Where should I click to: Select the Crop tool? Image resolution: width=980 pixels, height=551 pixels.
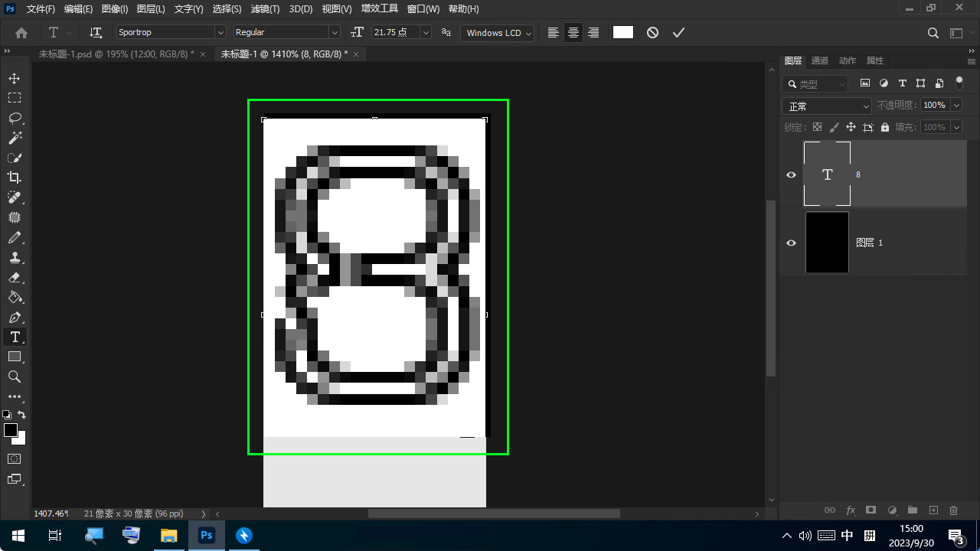pyautogui.click(x=15, y=178)
